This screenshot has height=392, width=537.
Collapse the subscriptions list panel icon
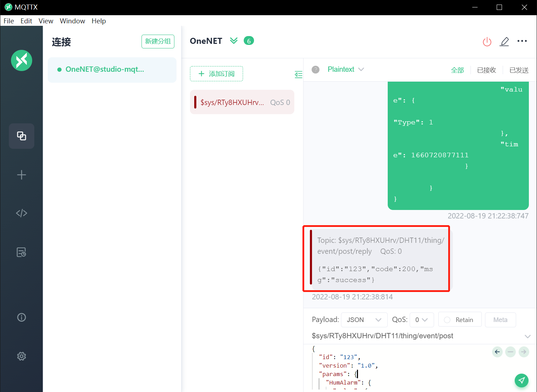point(299,74)
